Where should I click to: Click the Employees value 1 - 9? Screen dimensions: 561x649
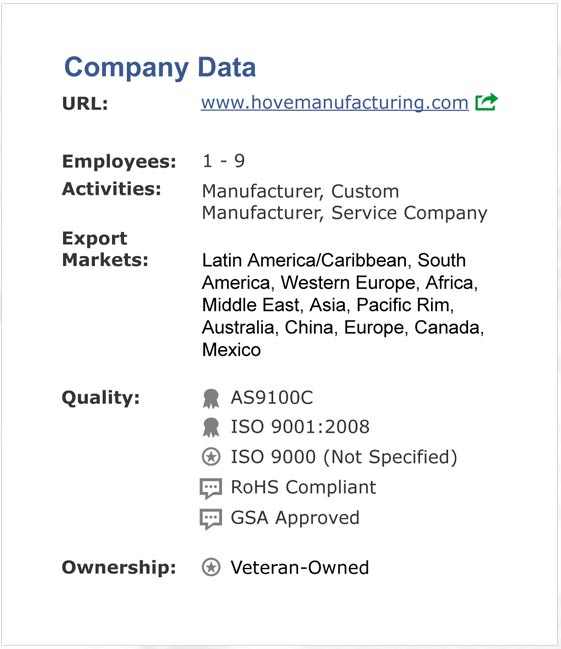224,161
